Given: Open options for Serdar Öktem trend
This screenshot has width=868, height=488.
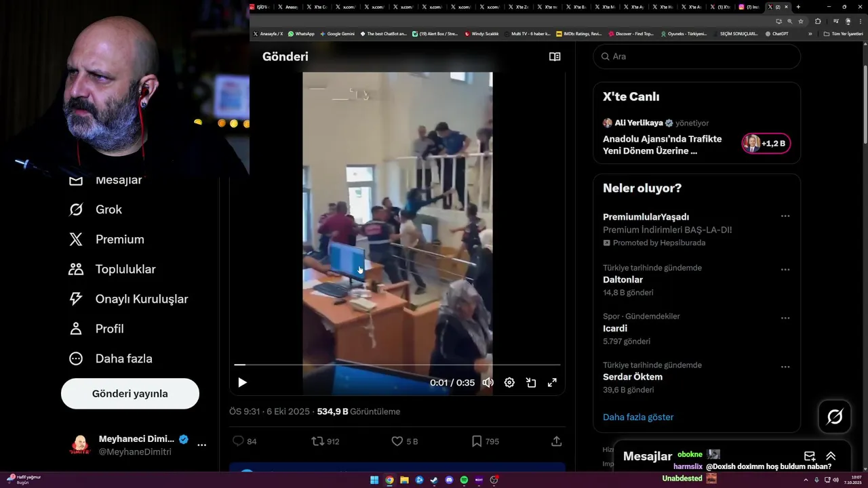Looking at the screenshot, I should tap(785, 367).
